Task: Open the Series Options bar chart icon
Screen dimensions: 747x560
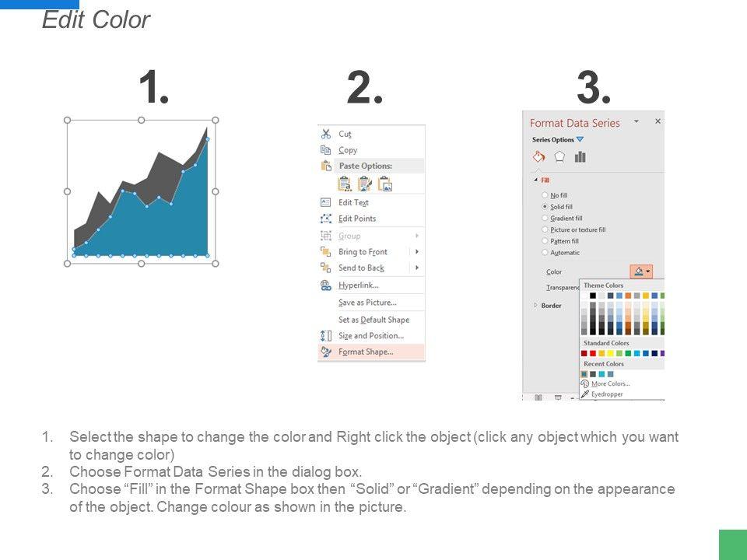Action: (x=580, y=157)
